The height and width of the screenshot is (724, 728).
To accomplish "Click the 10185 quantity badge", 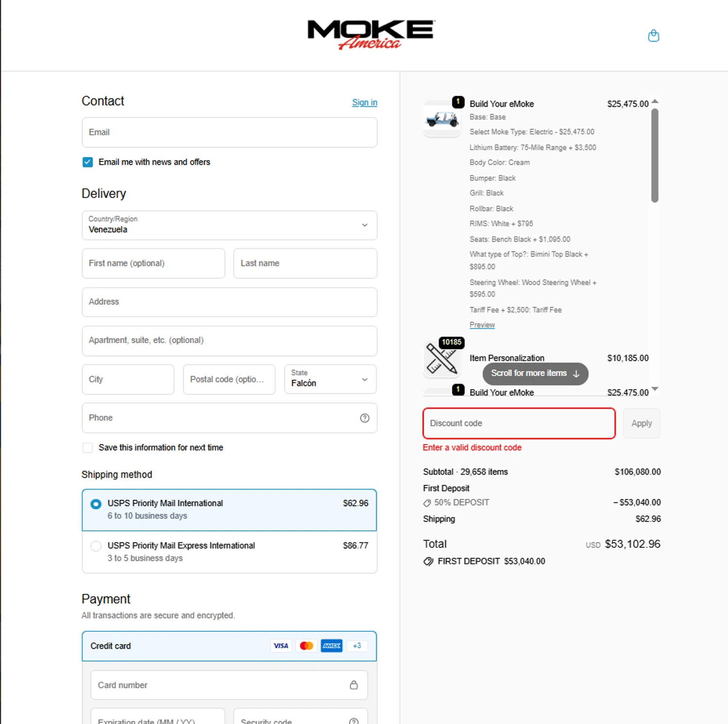I will tap(451, 342).
